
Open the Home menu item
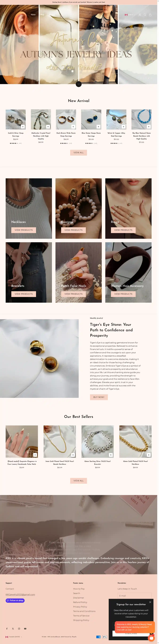[x=33, y=15]
